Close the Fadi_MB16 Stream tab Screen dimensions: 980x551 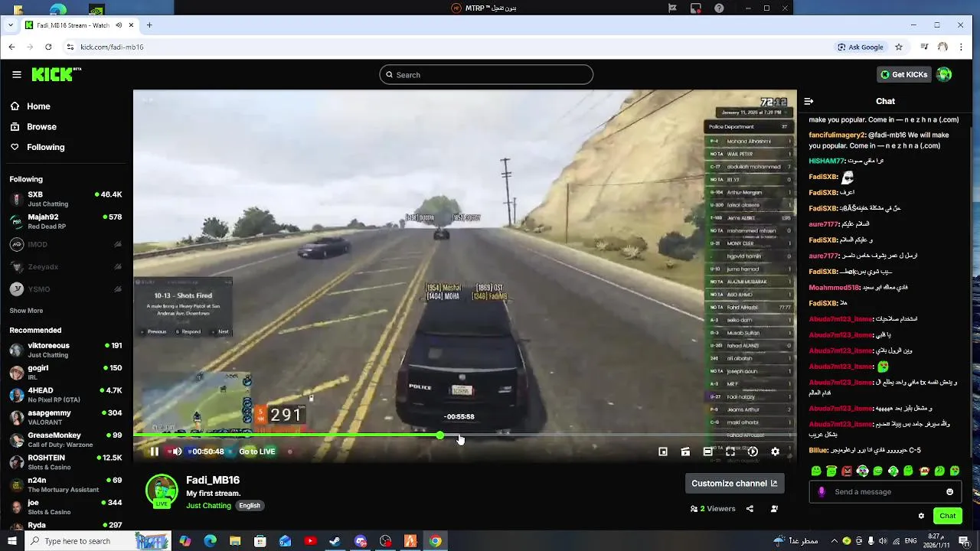click(x=131, y=25)
